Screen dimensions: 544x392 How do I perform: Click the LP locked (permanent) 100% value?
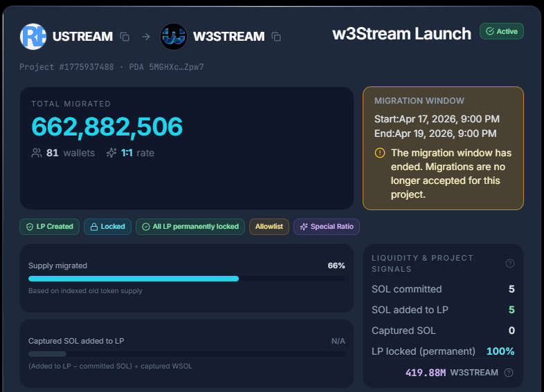[x=500, y=351]
